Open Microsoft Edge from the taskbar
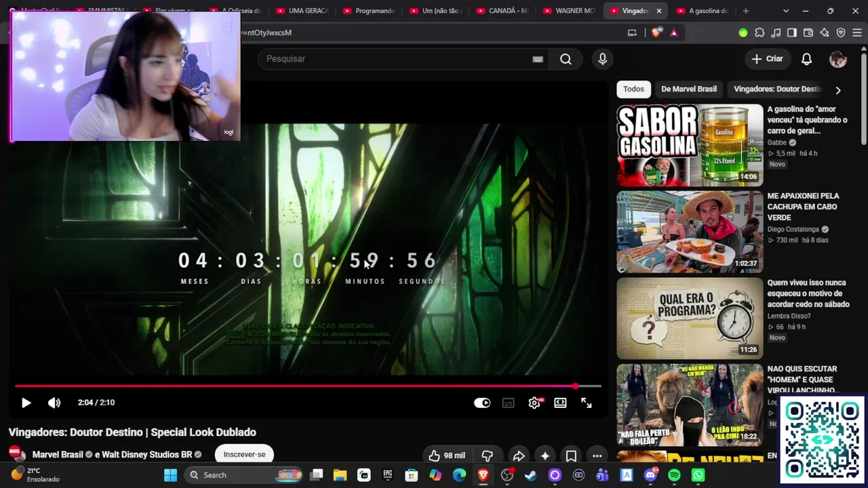The width and height of the screenshot is (868, 488). point(459,475)
